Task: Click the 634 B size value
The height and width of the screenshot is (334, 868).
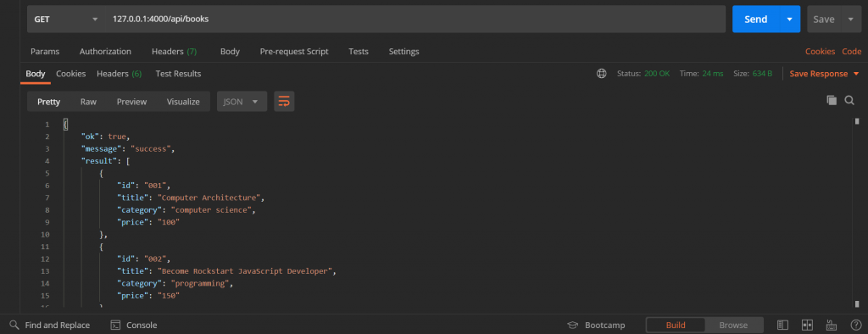Action: coord(762,74)
